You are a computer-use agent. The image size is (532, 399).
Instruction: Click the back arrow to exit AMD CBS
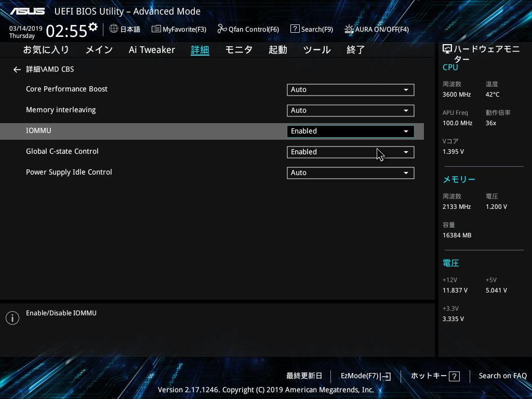pos(17,70)
